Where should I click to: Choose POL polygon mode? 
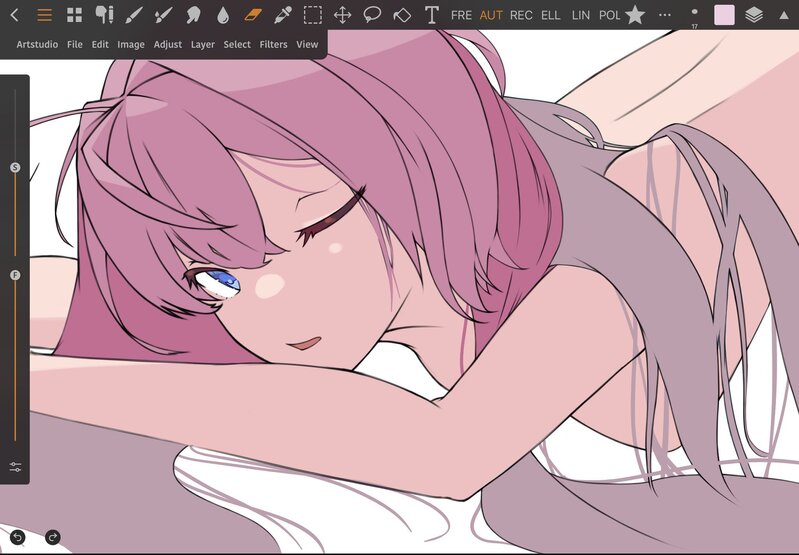tap(609, 15)
